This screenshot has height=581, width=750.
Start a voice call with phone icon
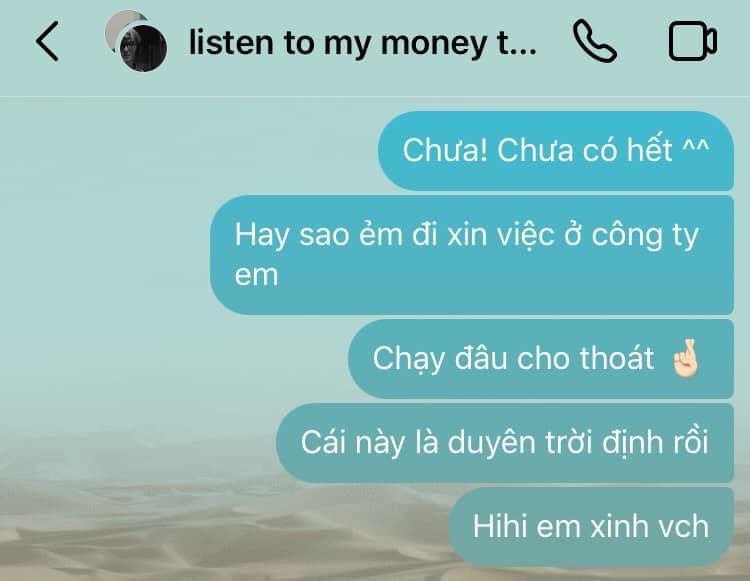pyautogui.click(x=595, y=41)
